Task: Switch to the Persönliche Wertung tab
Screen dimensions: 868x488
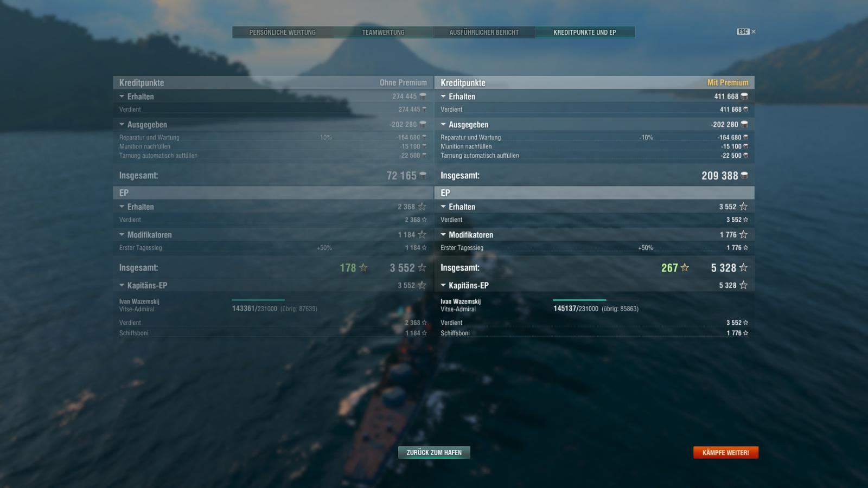Action: tap(283, 32)
